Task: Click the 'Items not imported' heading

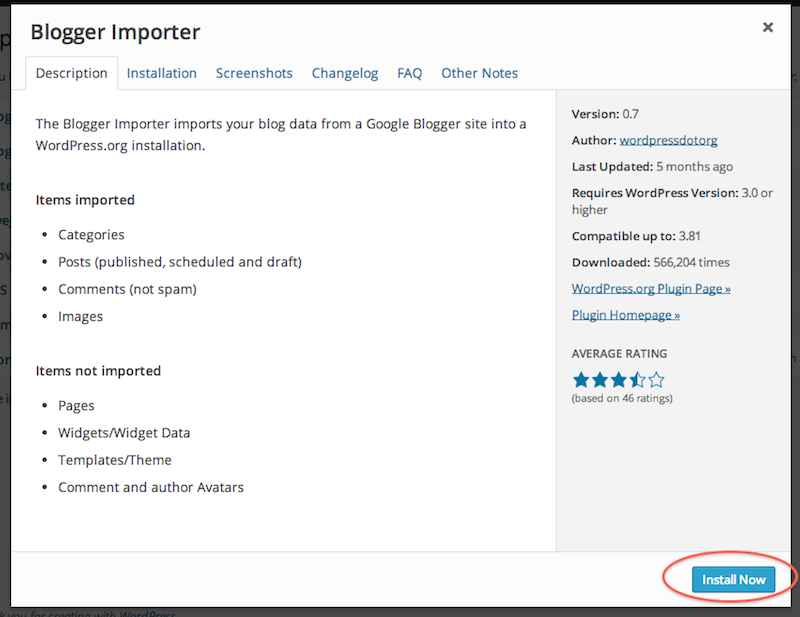Action: (x=98, y=370)
